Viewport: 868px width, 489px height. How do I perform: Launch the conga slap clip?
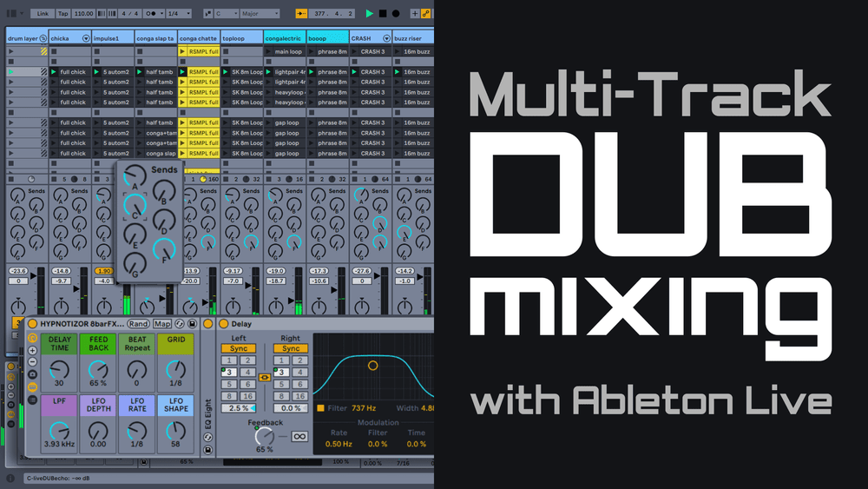140,154
